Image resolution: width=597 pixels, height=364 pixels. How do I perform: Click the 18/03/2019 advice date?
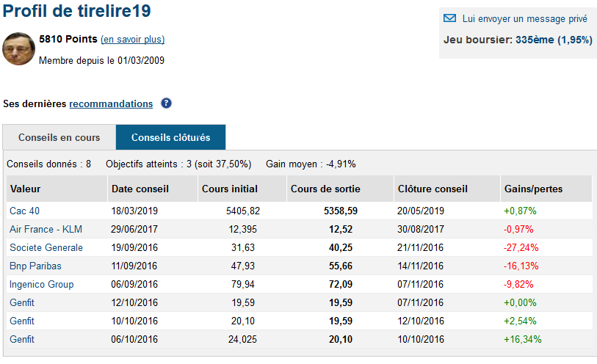click(x=134, y=211)
